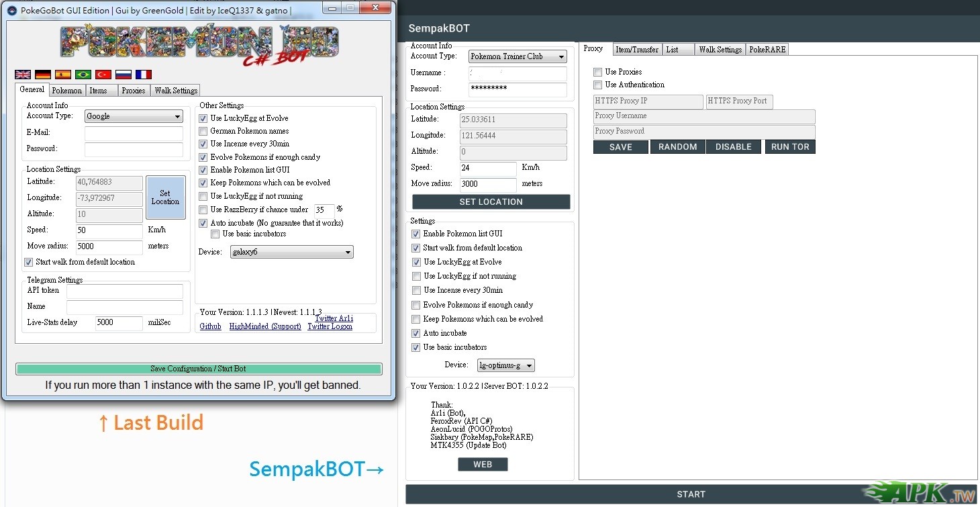
Task: Select the Turkish flag language icon
Action: click(x=103, y=75)
